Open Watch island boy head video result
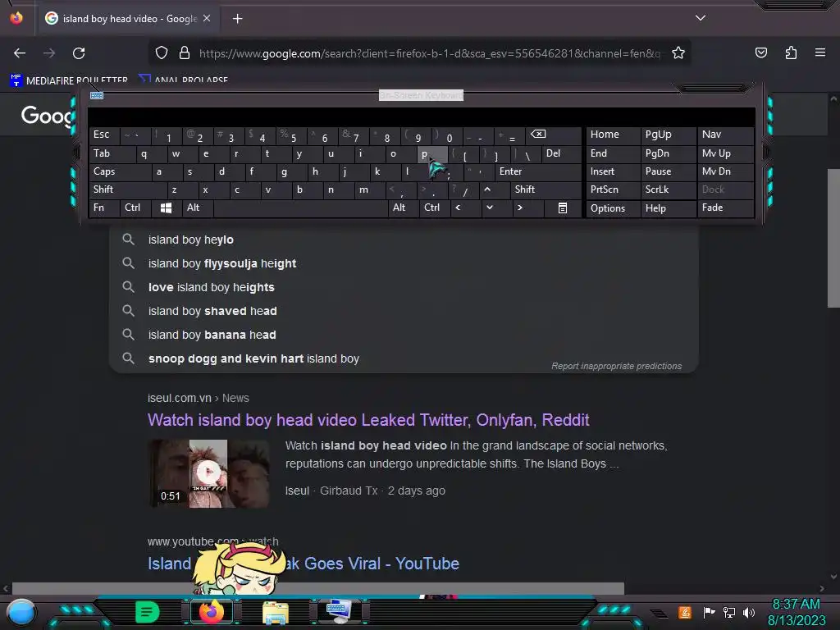This screenshot has width=840, height=630. click(368, 420)
